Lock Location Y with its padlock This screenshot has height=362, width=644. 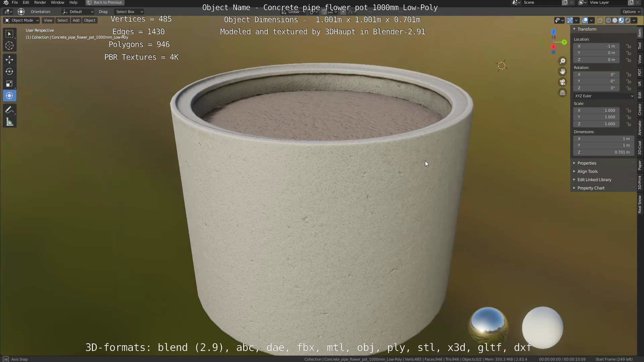tap(629, 53)
